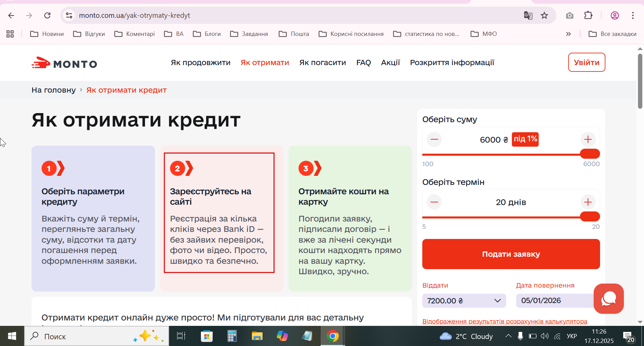Open the notification center
Viewport: 644px width, 346px height.
pos(629,337)
